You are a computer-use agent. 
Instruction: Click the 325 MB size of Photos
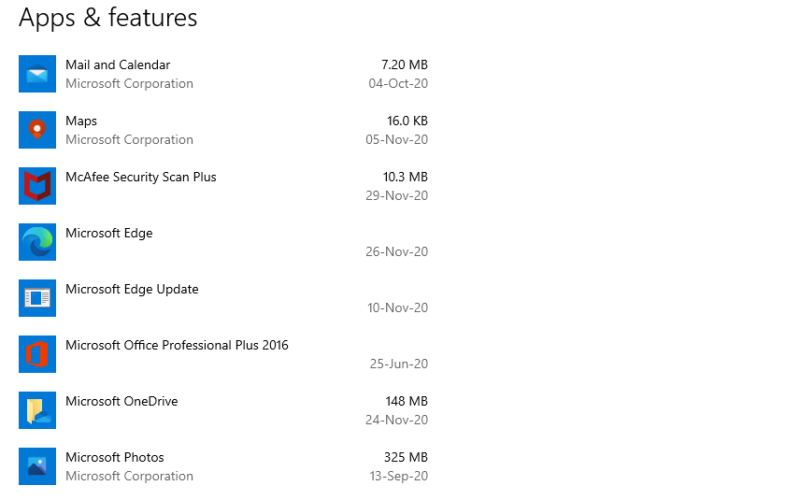pos(406,458)
